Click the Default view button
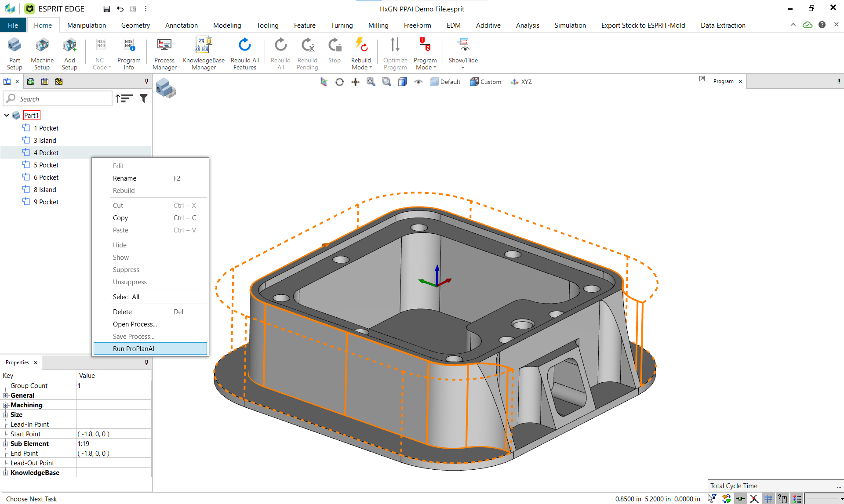 click(445, 82)
